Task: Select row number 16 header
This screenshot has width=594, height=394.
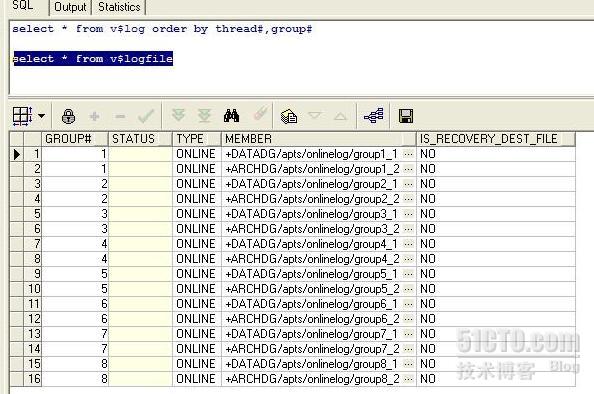Action: [33, 379]
